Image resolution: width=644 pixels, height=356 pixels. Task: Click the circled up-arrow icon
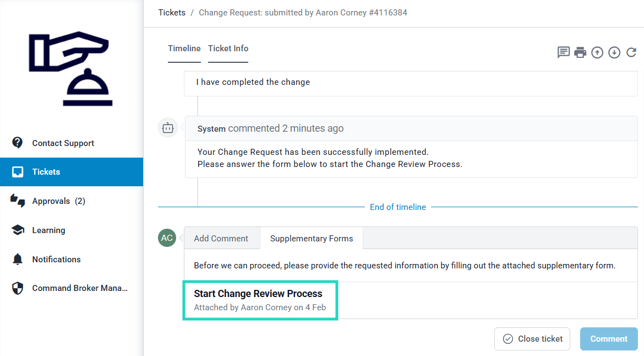[597, 52]
